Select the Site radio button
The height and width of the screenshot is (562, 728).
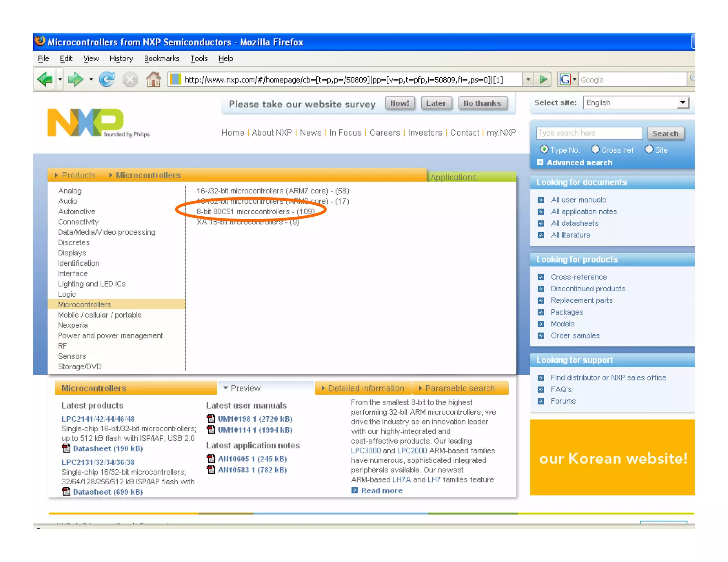pyautogui.click(x=649, y=150)
